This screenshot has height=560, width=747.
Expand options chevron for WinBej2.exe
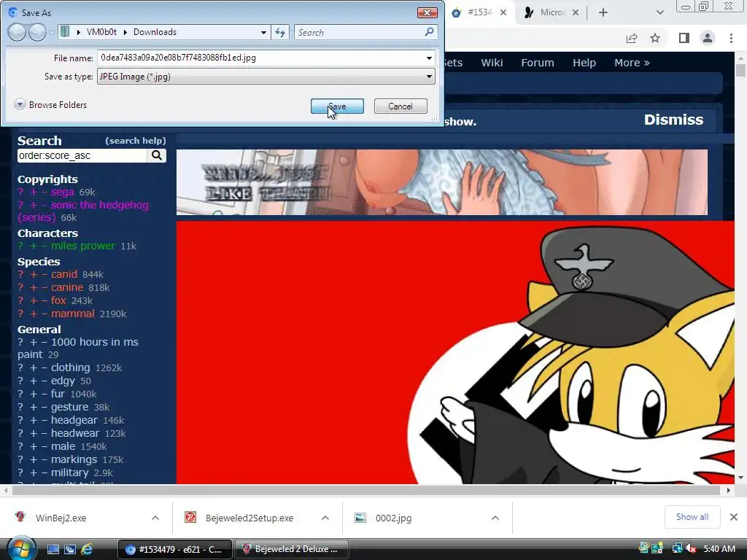coord(155,518)
